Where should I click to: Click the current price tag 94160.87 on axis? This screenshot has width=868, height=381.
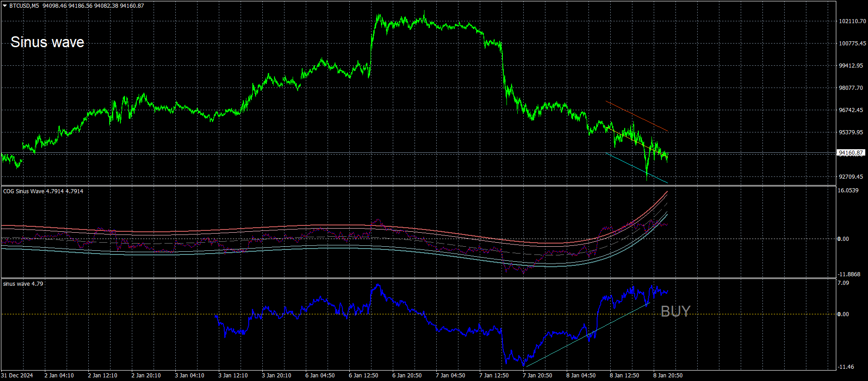[851, 153]
